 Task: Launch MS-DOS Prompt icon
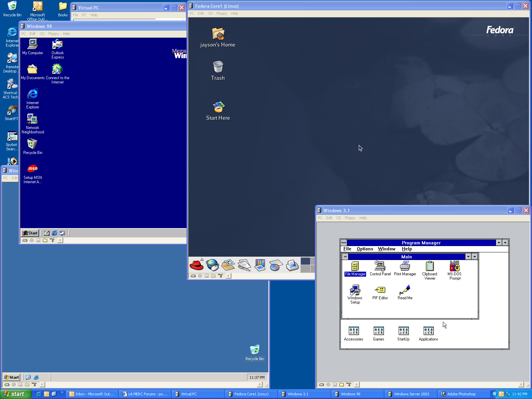455,271
